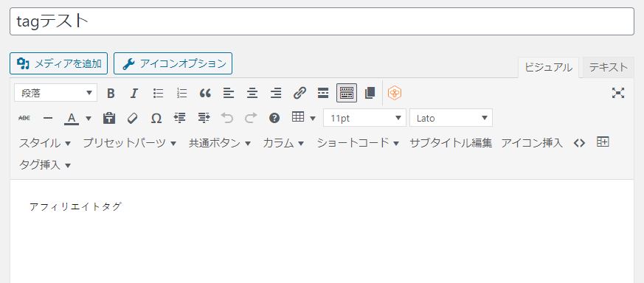
Task: Apply text color with A icon
Action: click(72, 118)
